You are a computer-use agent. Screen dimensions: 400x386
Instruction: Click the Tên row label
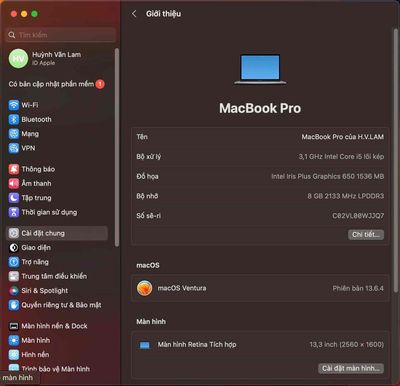coord(142,137)
